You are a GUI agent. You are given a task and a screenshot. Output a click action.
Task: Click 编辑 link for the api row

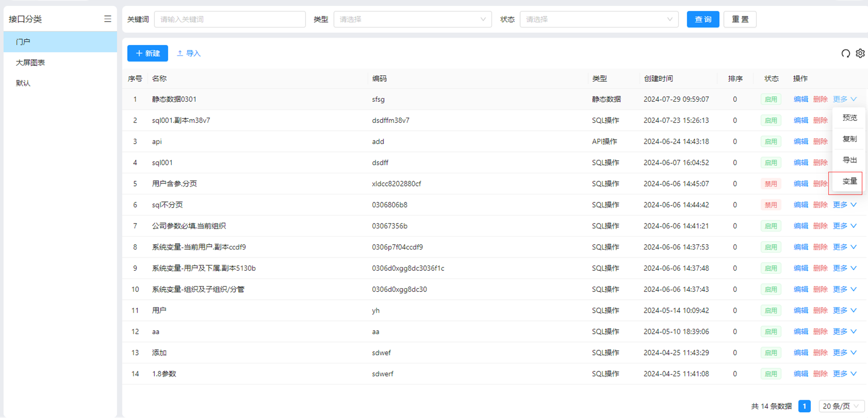pos(800,141)
